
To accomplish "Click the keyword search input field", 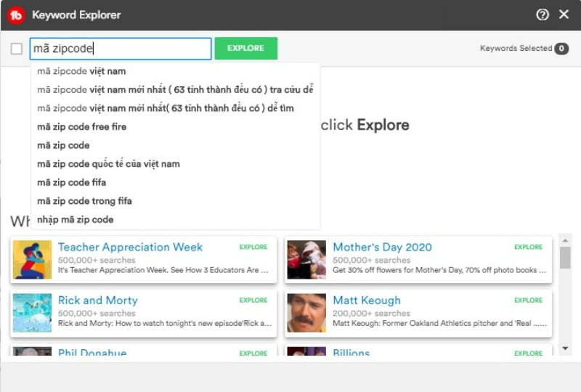I will click(x=121, y=49).
